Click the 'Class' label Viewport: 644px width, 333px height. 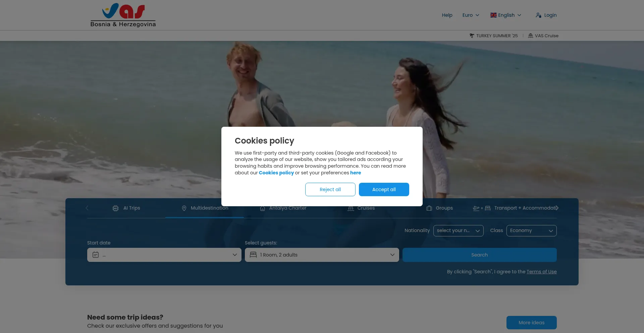496,230
